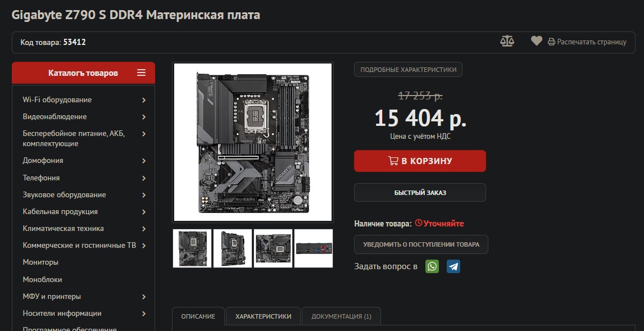This screenshot has height=331, width=644.
Task: Toggle the catalog hamburger menu icon
Action: (x=141, y=72)
